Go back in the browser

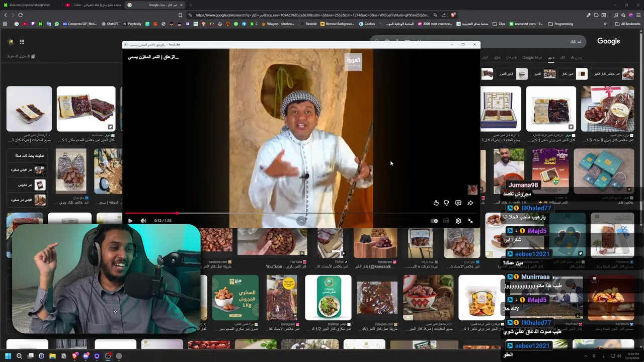(x=6, y=15)
